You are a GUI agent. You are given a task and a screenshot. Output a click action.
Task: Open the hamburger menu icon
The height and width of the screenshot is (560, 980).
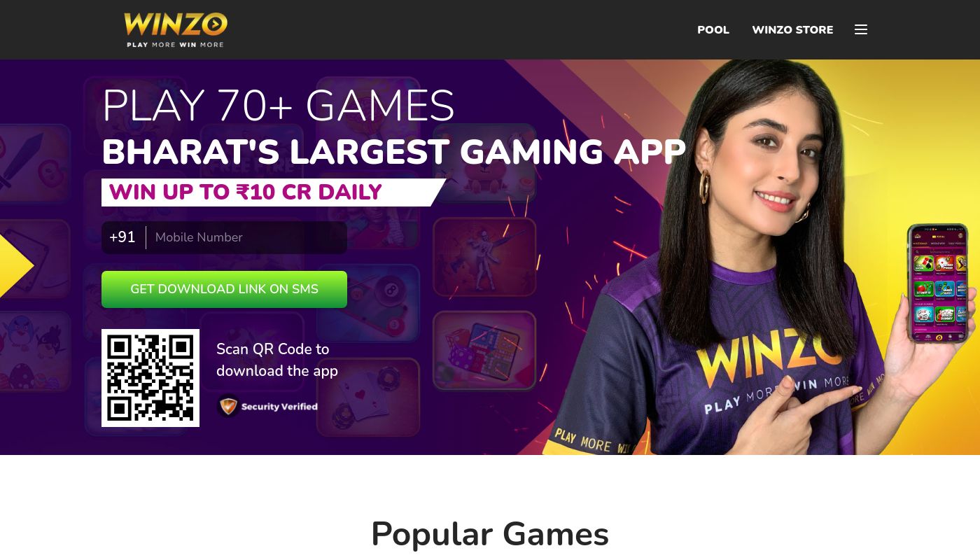861,29
